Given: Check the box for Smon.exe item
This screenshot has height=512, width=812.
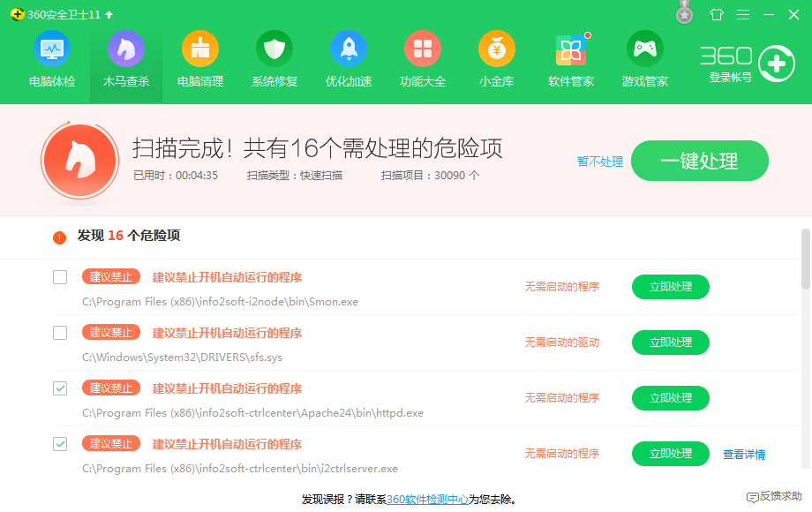Looking at the screenshot, I should [x=60, y=277].
